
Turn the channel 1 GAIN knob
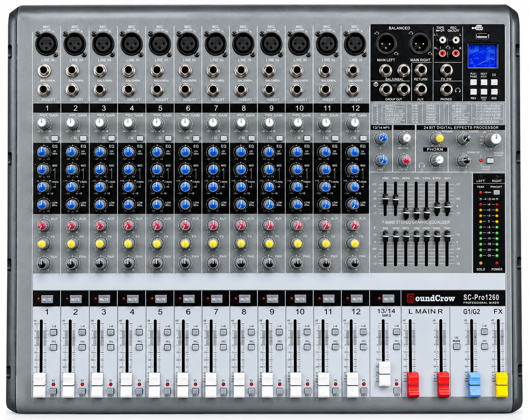tap(43, 123)
